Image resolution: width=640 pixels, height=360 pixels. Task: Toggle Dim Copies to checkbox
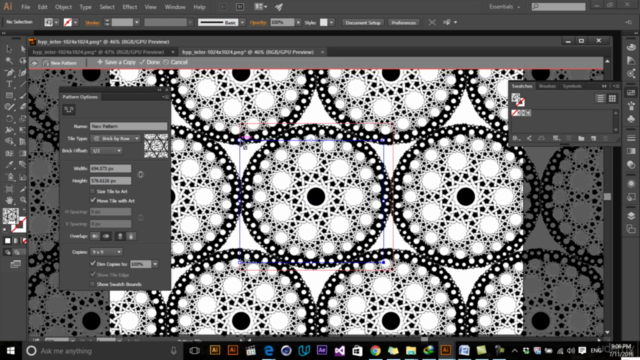pyautogui.click(x=92, y=264)
